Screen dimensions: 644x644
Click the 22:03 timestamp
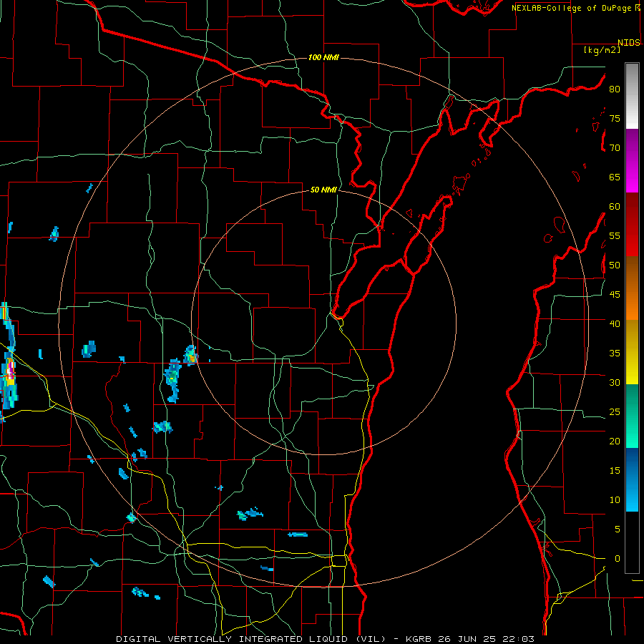(518, 639)
